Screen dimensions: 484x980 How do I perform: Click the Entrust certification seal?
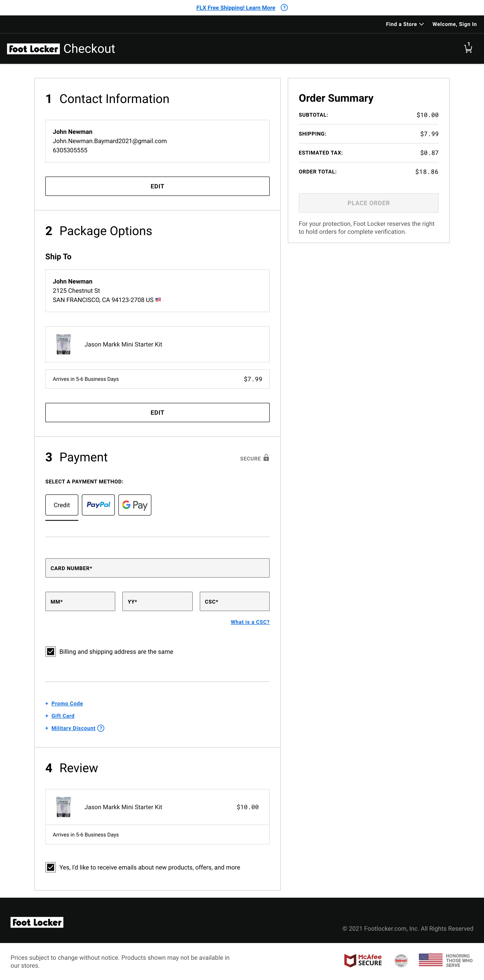pos(401,960)
